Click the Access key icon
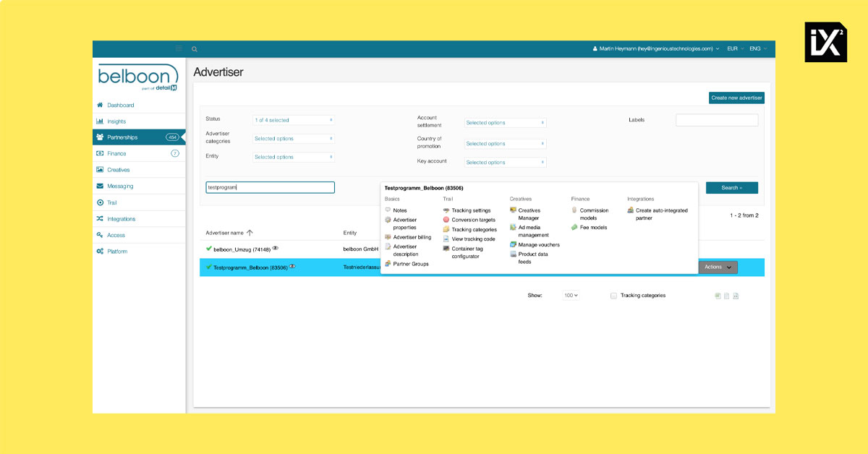 [100, 235]
